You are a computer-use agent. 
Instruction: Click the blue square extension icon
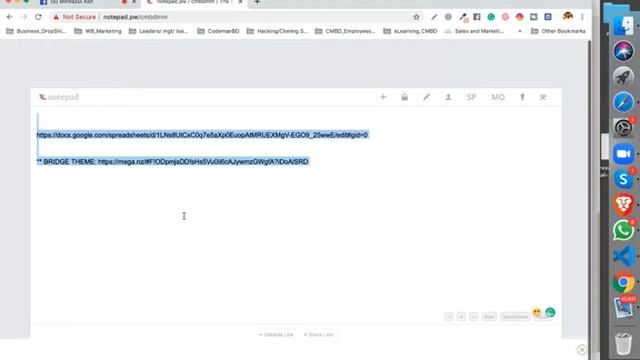548,17
